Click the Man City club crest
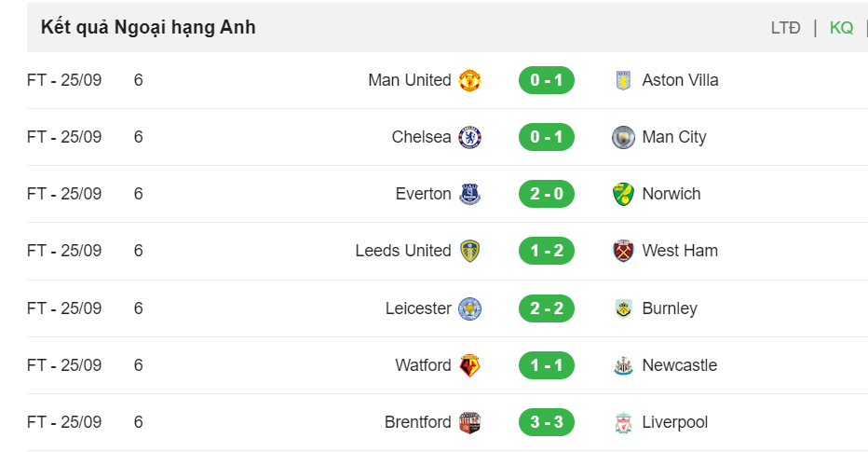Screen dimensions: 868x452 (x=623, y=137)
